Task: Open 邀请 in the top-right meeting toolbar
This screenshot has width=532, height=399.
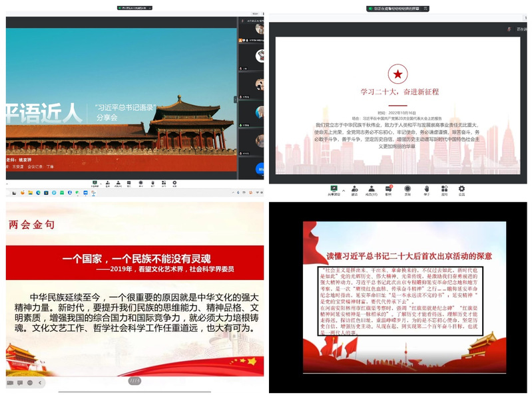Action: (354, 190)
